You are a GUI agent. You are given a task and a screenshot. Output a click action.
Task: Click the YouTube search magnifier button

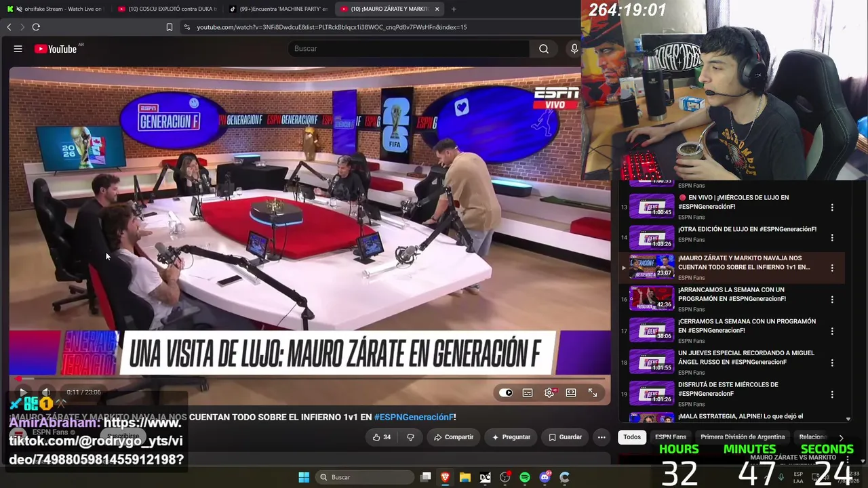click(544, 49)
